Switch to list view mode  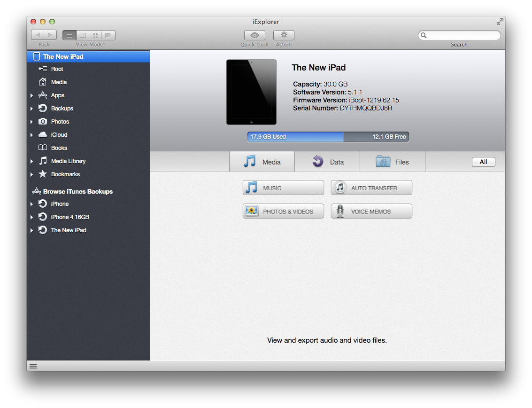click(x=69, y=35)
